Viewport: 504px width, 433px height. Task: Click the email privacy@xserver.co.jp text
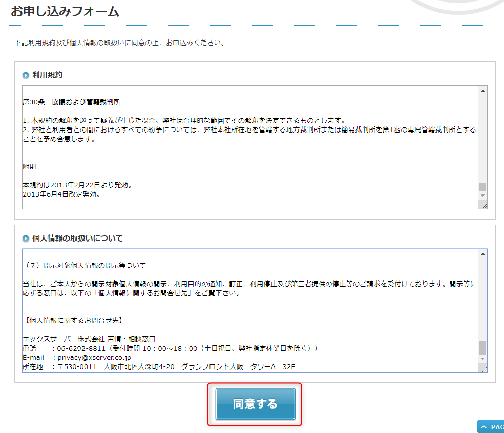tap(94, 358)
